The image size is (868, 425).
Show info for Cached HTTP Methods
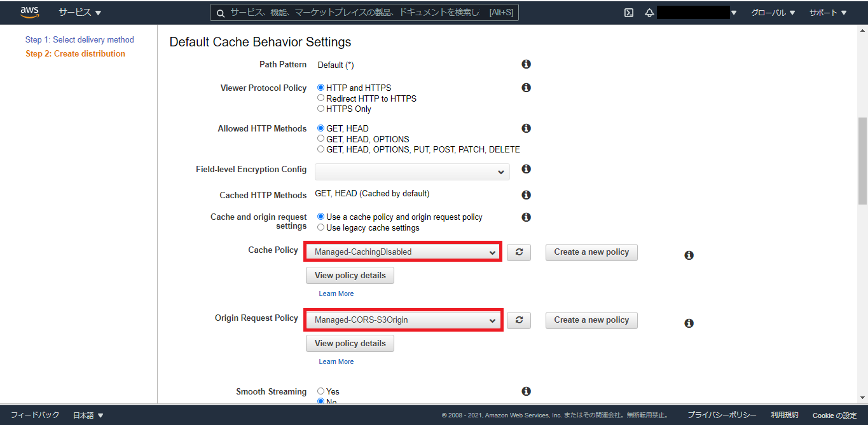[526, 195]
